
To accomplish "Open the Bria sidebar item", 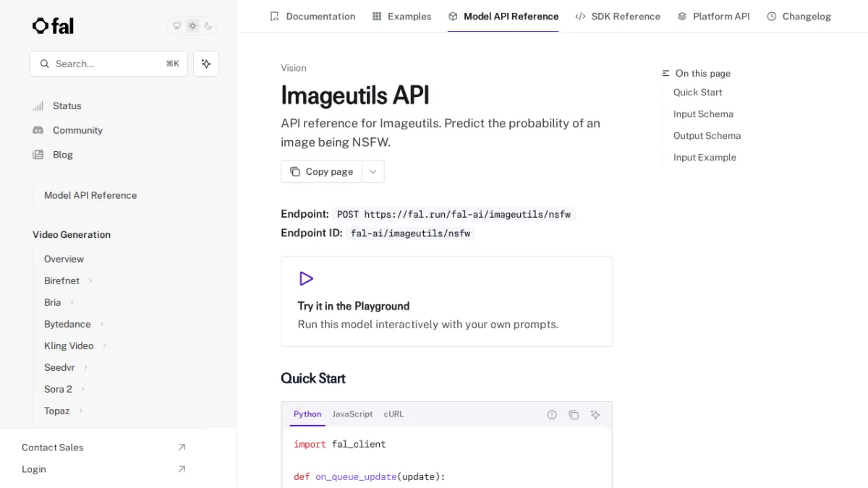I will pyautogui.click(x=52, y=302).
